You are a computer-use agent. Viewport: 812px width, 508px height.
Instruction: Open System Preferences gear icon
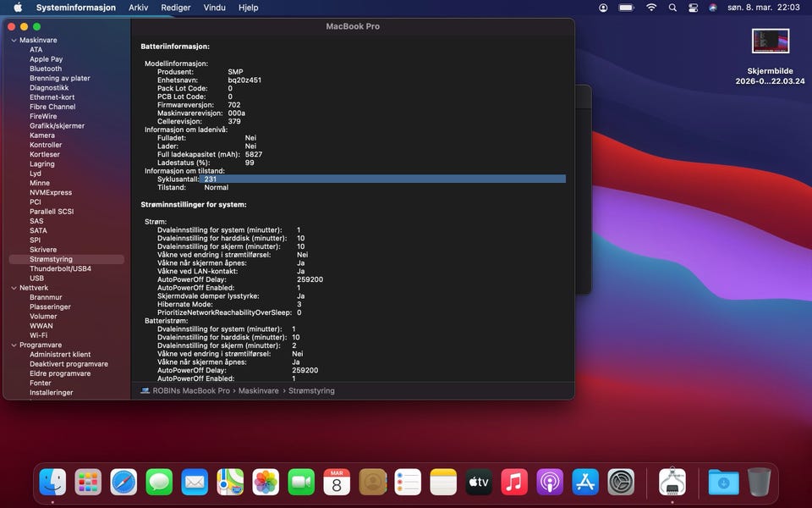(621, 482)
